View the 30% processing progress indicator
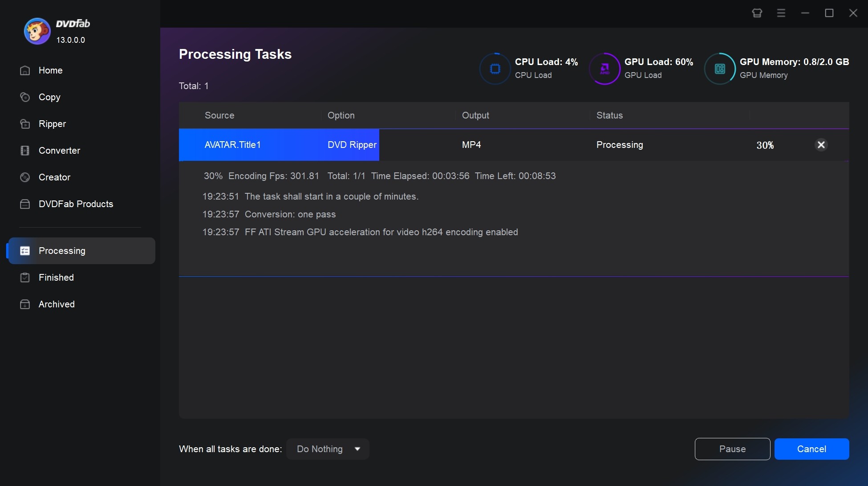This screenshot has width=868, height=486. click(765, 144)
